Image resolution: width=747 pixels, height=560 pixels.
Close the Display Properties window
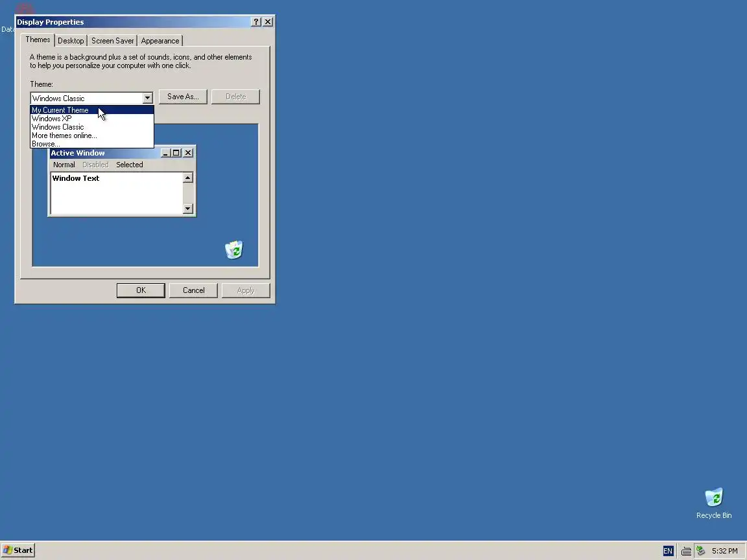(x=268, y=22)
